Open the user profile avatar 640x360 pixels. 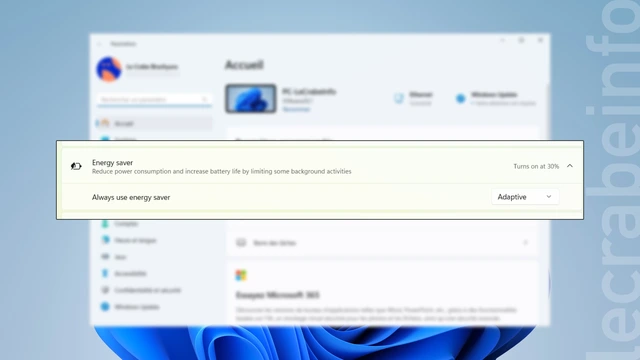tap(109, 69)
